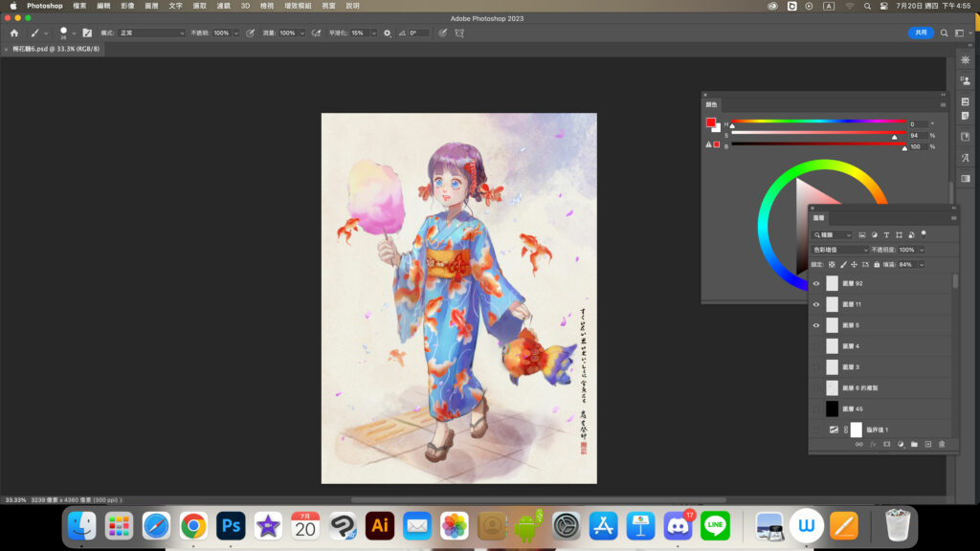Open symmetry paint butterfly icon

click(x=459, y=33)
